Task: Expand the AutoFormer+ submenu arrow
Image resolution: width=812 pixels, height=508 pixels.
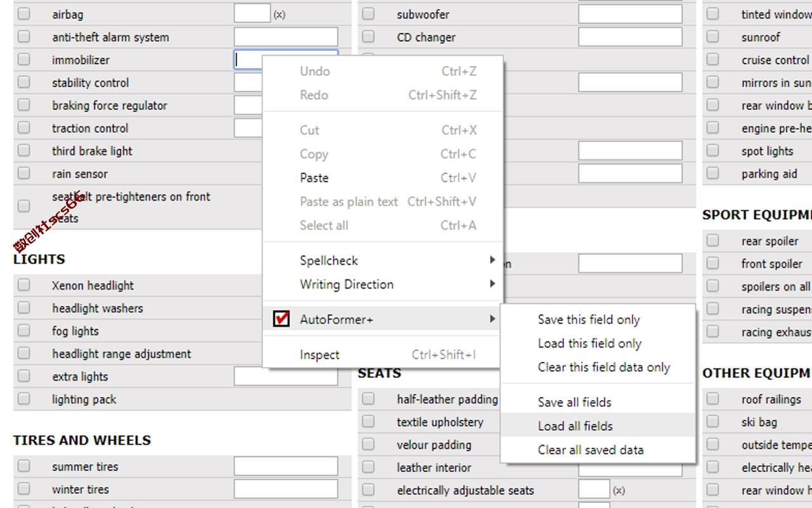Action: 492,319
